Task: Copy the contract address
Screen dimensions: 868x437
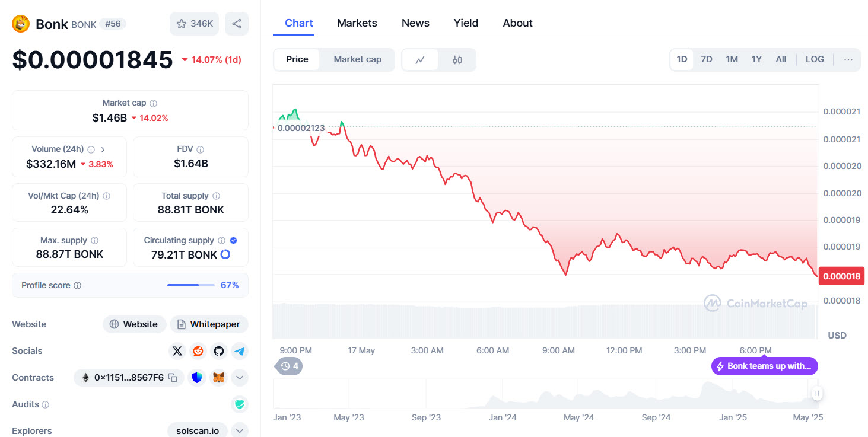Action: (173, 378)
